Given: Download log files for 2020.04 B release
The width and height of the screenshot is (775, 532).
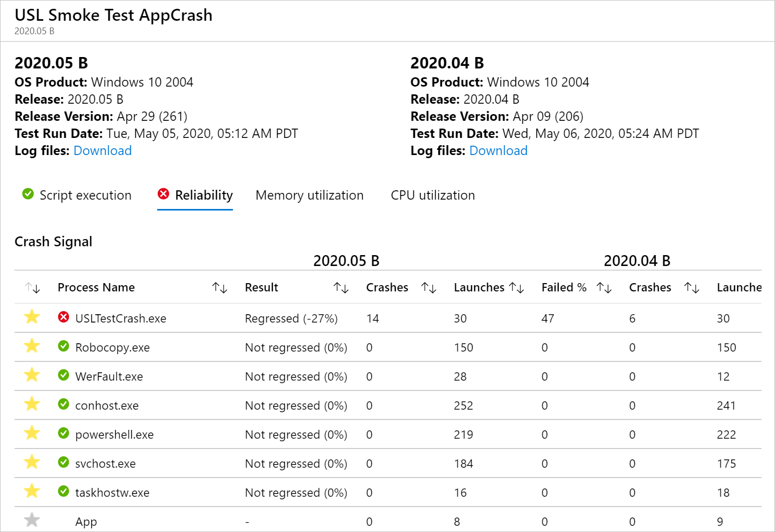Looking at the screenshot, I should (498, 150).
